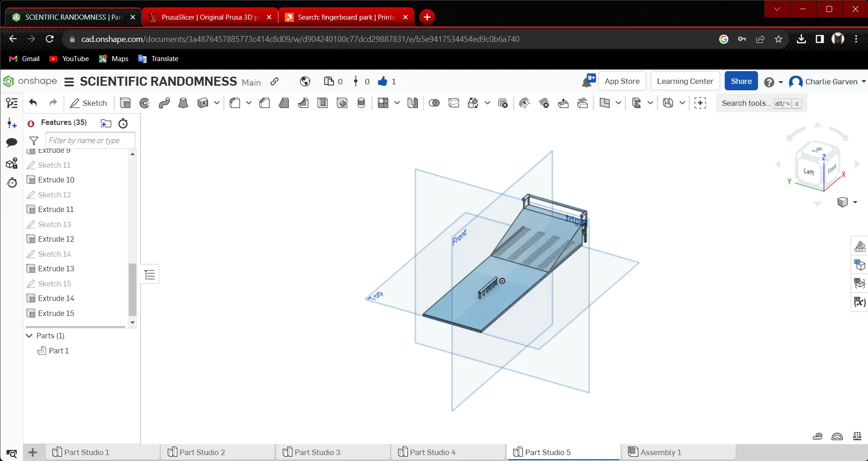Click the thumbs-up like icon
This screenshot has width=868, height=461.
point(382,82)
